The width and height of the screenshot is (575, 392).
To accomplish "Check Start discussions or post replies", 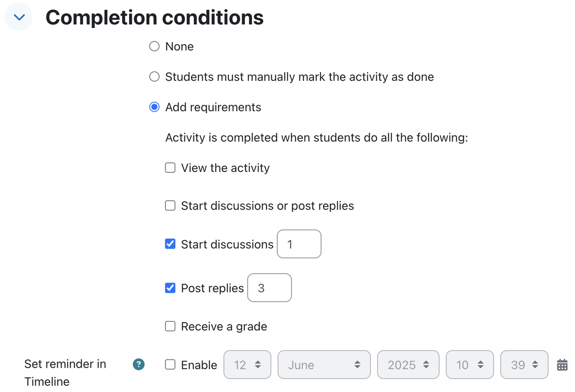I will [x=170, y=205].
